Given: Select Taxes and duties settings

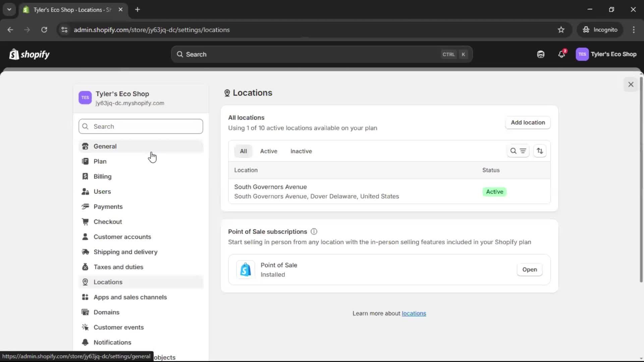Looking at the screenshot, I should (118, 267).
